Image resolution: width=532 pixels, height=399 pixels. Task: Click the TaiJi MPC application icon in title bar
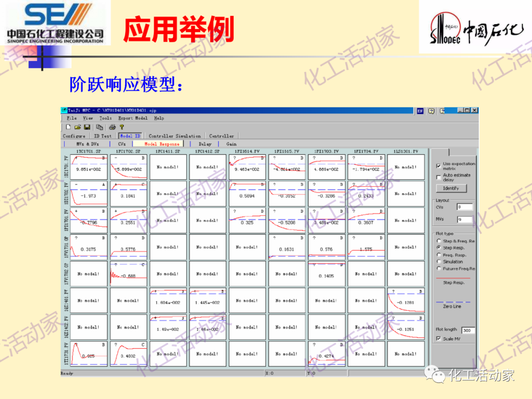pos(64,110)
